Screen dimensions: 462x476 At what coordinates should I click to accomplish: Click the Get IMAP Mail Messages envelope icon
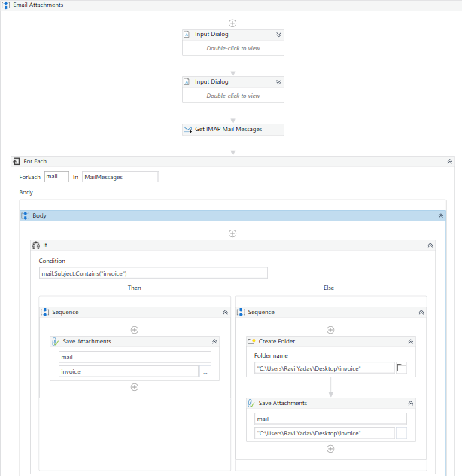click(x=188, y=130)
